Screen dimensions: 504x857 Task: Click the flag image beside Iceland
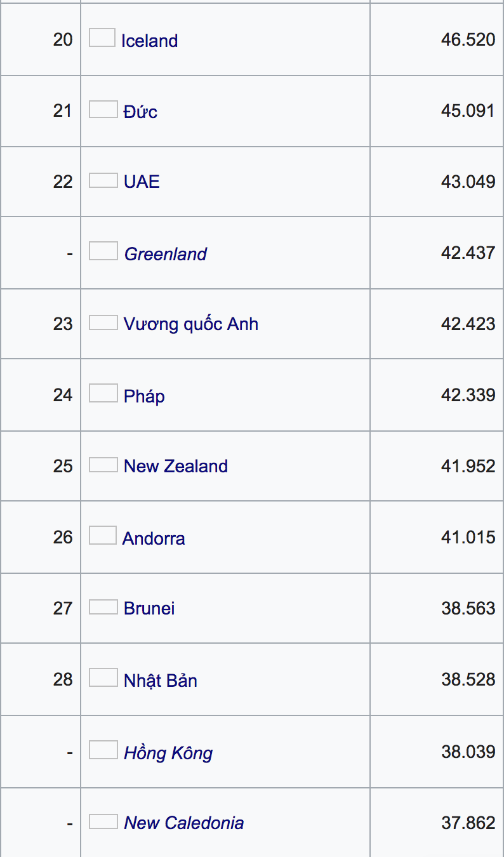pos(102,38)
